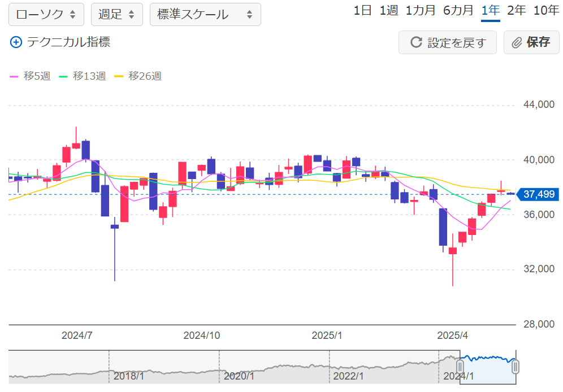Screen dimensions: 563x392
Task: Click the 保存 save button
Action: pos(531,42)
